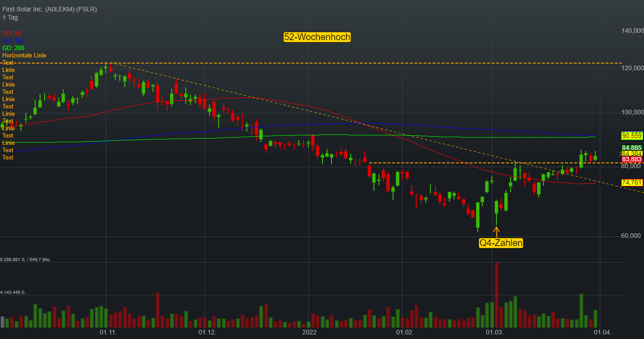Click the tallest red volume bar in early March
The width and height of the screenshot is (644, 339).
point(496,295)
